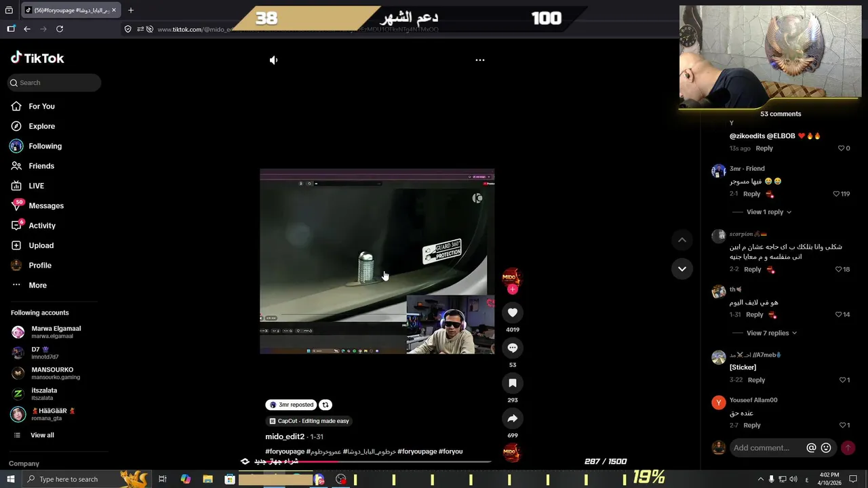868x488 pixels.
Task: Open emoji picker in comment box
Action: 826,448
